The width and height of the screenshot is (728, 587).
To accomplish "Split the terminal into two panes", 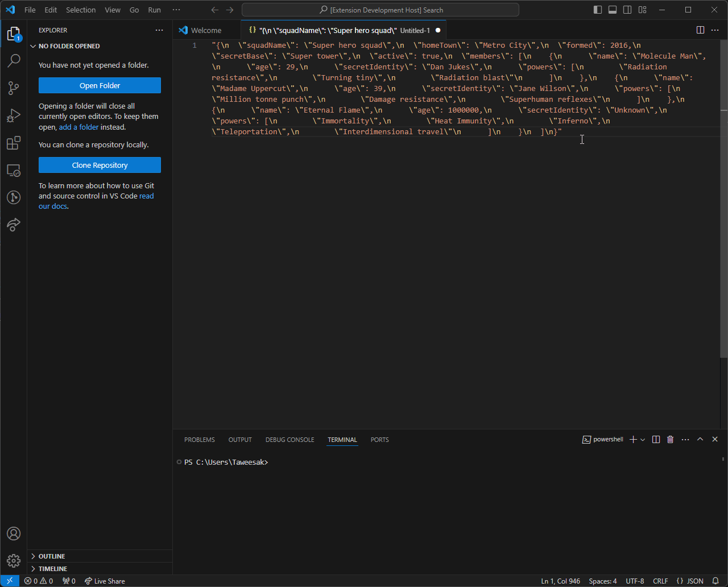I will click(656, 439).
